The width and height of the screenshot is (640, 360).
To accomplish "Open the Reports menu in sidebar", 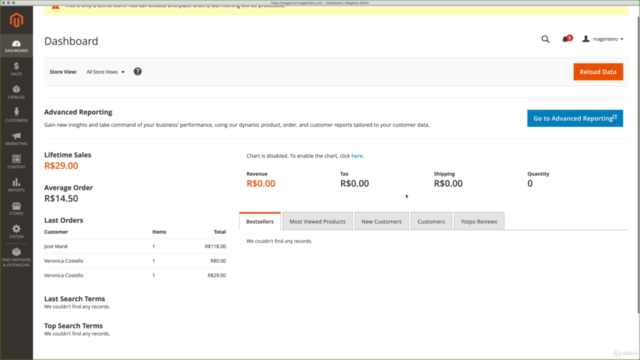I will tap(16, 185).
